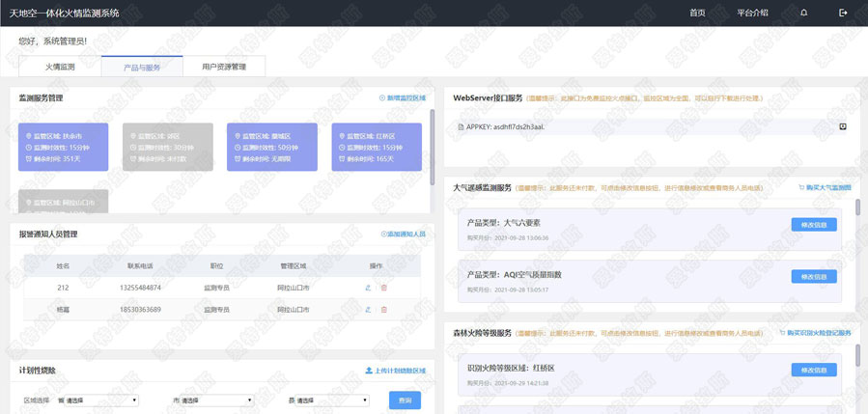
Task: Download the WebServer APPKEY file
Action: pyautogui.click(x=842, y=126)
